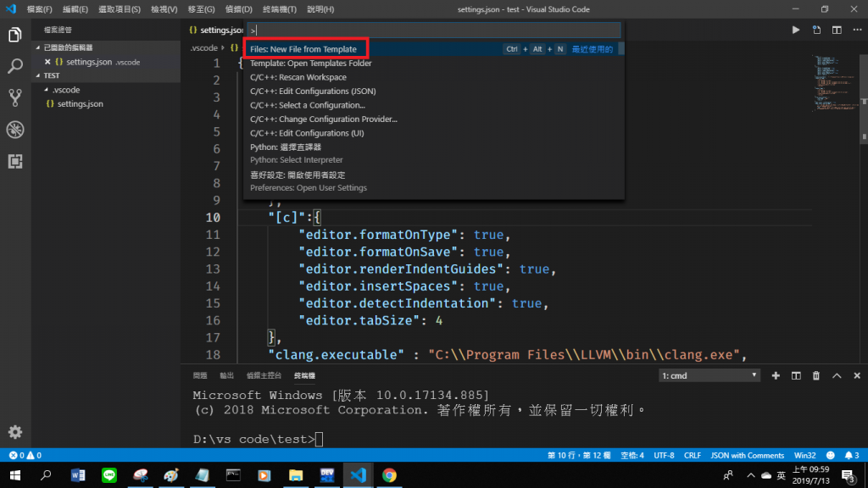Switch to the Debug Console panel tab

coord(264,375)
